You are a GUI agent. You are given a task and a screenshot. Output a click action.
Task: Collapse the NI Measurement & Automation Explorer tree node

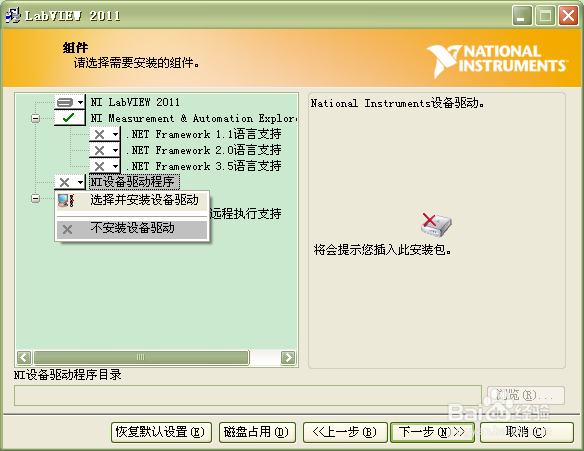pos(35,118)
